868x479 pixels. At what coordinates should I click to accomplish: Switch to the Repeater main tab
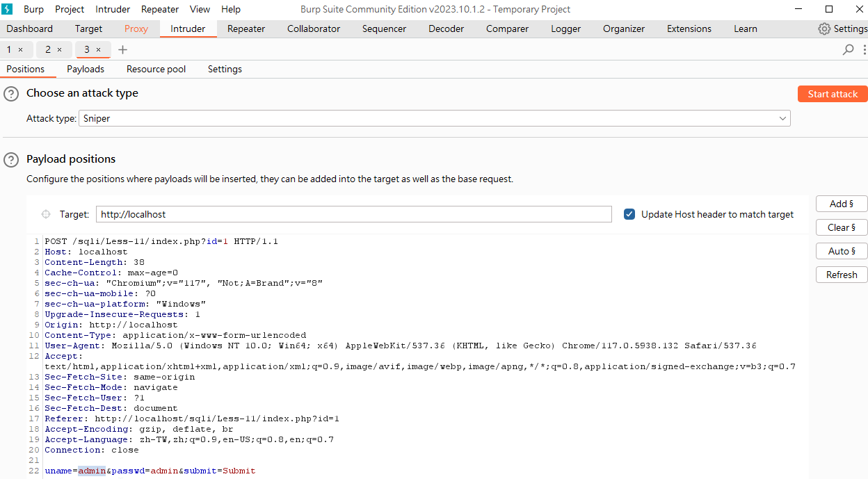(x=246, y=29)
